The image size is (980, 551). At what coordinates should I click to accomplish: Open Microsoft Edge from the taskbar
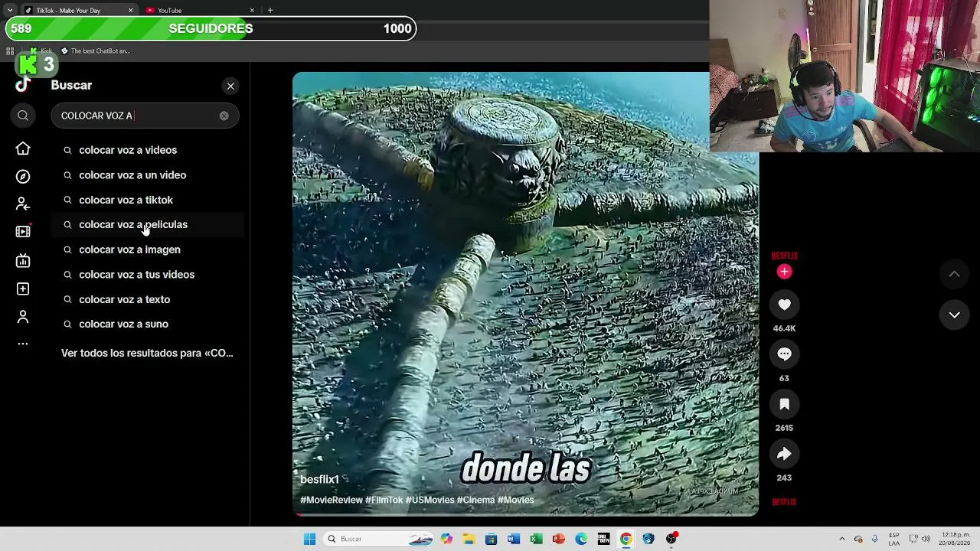581,539
